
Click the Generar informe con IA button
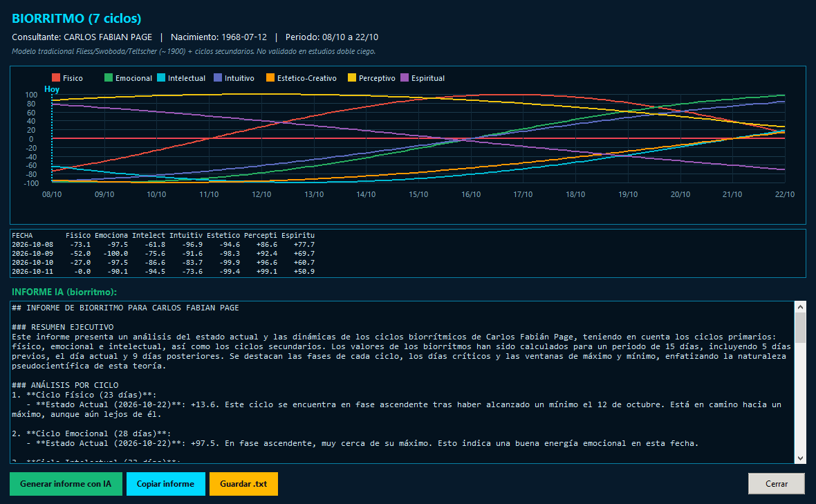66,484
